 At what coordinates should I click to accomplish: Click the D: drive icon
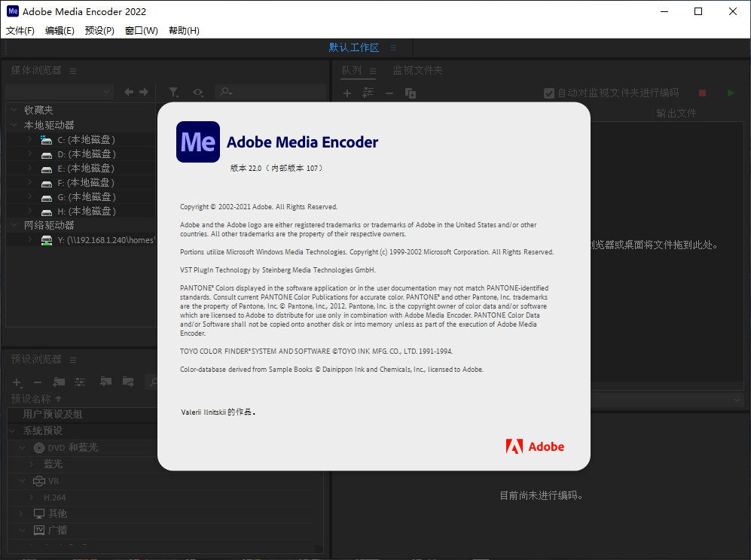[x=47, y=154]
